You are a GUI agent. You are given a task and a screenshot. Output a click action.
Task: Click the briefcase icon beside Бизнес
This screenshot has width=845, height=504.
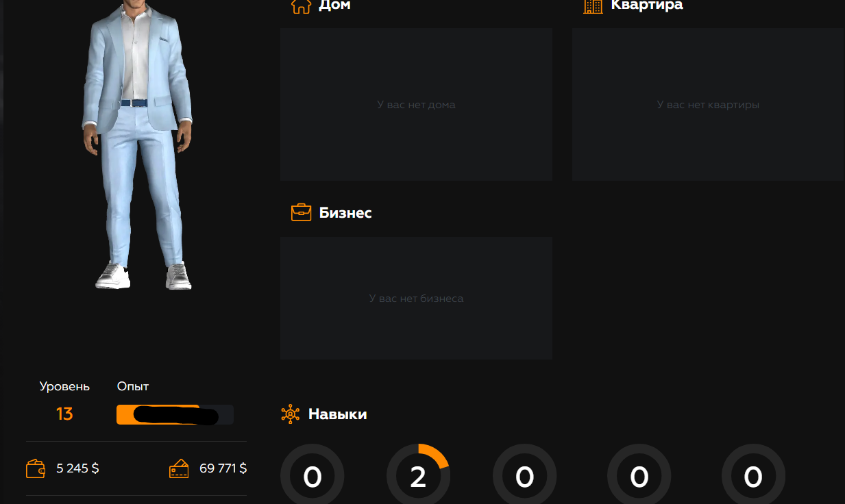(301, 212)
